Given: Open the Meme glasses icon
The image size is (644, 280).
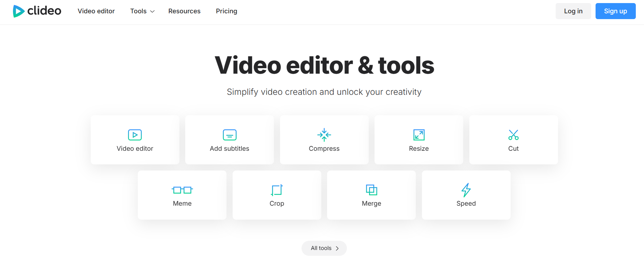Looking at the screenshot, I should point(182,190).
